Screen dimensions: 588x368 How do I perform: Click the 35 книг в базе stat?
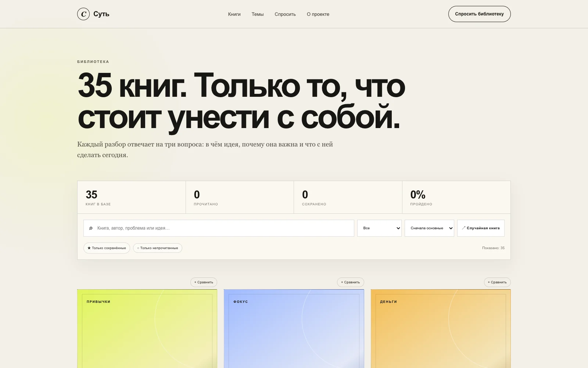(132, 197)
